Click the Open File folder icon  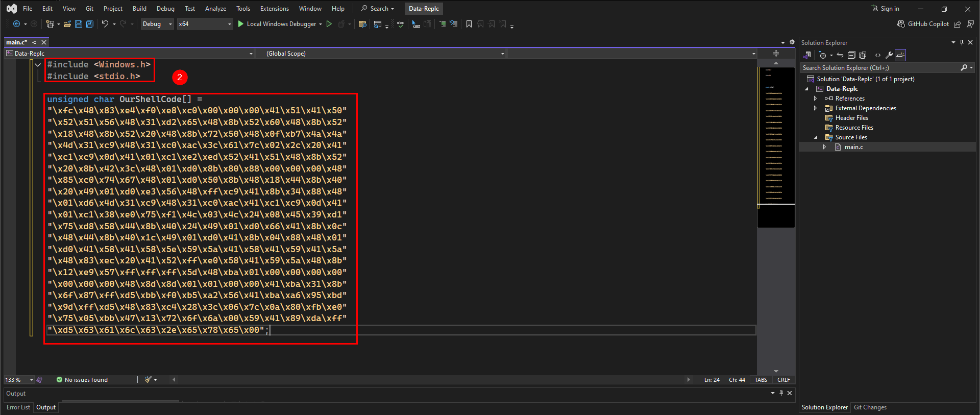pos(67,24)
